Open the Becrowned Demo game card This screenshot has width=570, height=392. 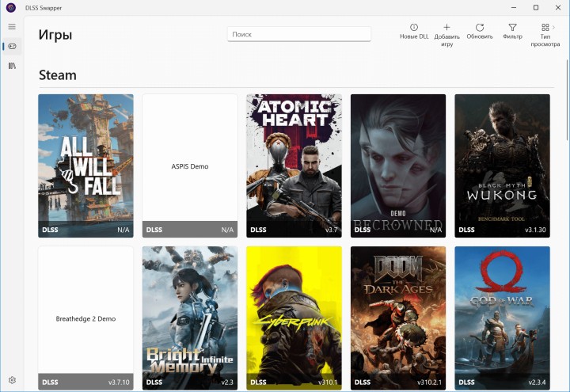(398, 166)
